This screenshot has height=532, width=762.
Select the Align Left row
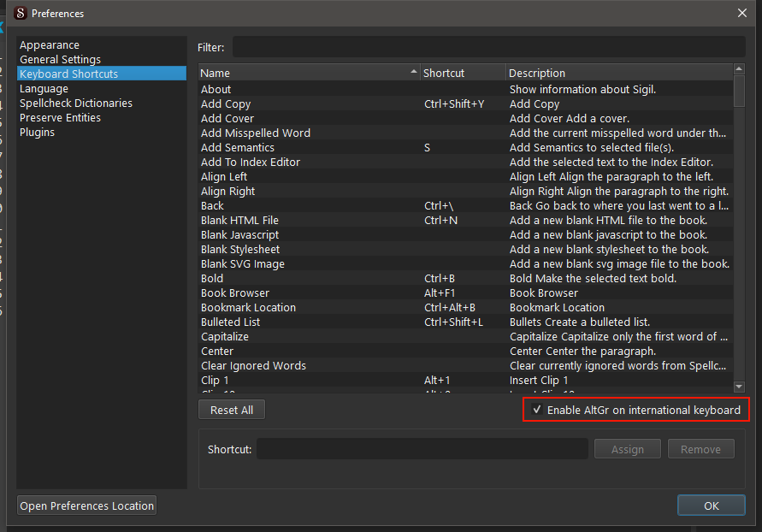pos(465,177)
